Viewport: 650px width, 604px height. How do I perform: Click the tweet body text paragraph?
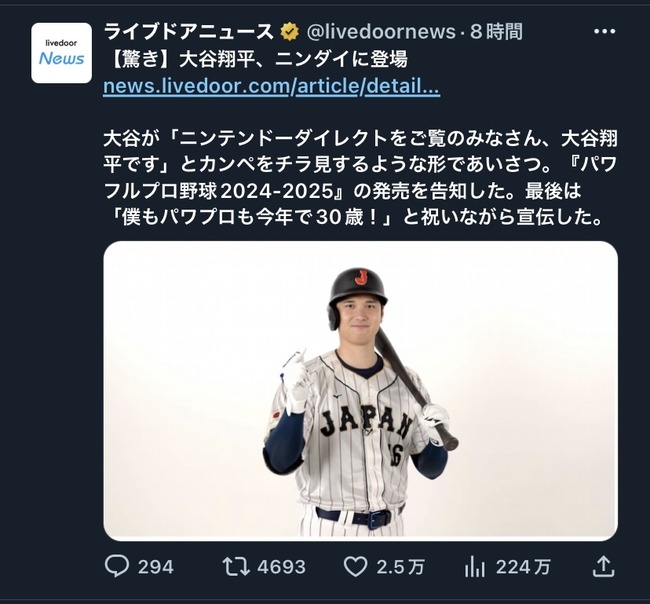[x=361, y=177]
